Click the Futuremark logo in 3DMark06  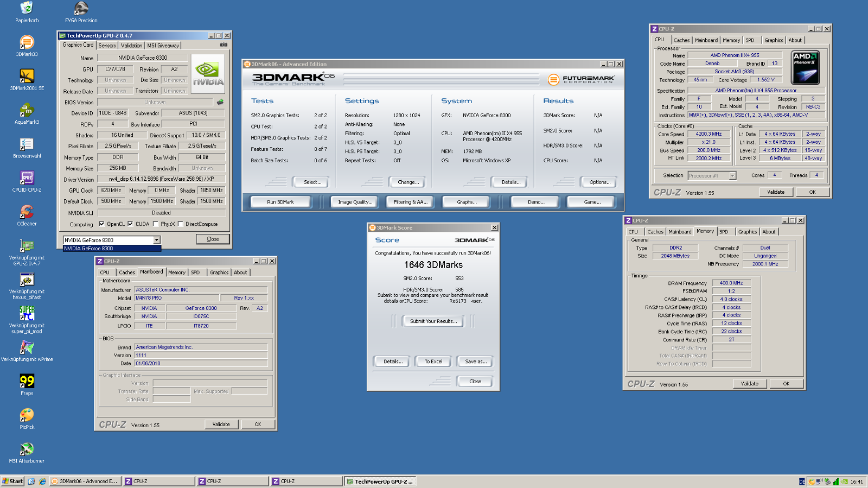point(581,79)
